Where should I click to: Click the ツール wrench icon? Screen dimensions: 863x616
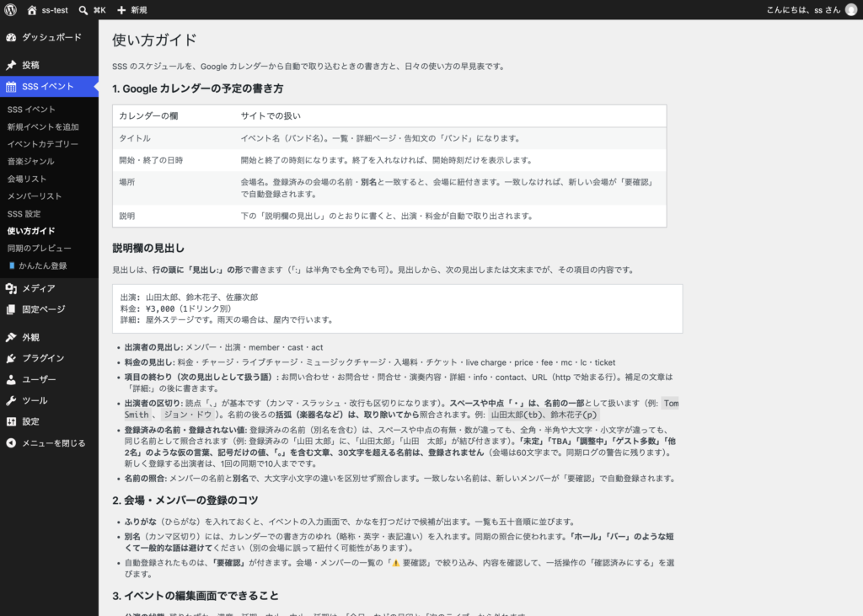(x=11, y=400)
